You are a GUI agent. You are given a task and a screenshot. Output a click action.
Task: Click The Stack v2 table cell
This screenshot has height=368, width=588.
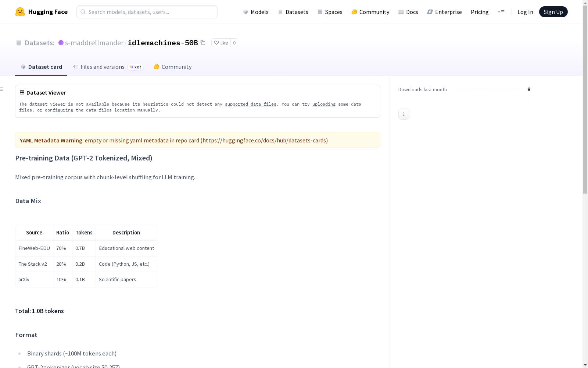click(x=34, y=264)
